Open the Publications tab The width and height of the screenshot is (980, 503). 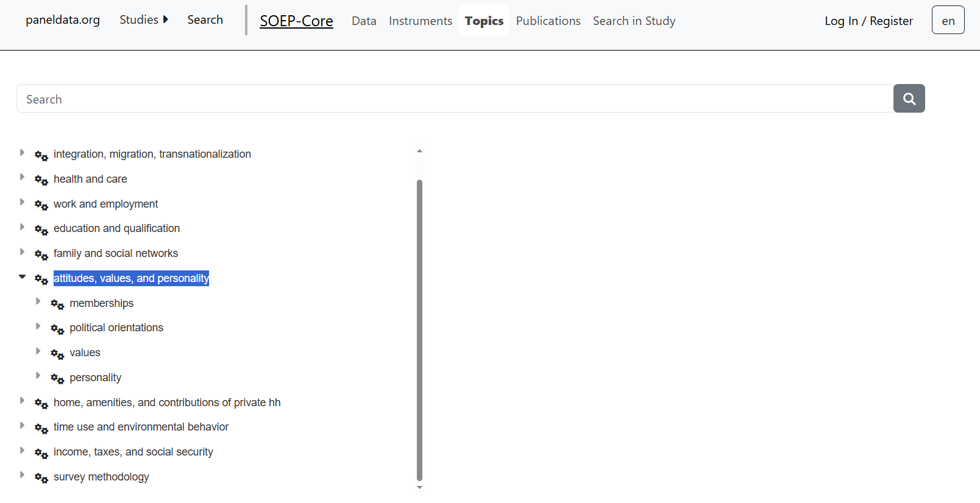coord(548,21)
